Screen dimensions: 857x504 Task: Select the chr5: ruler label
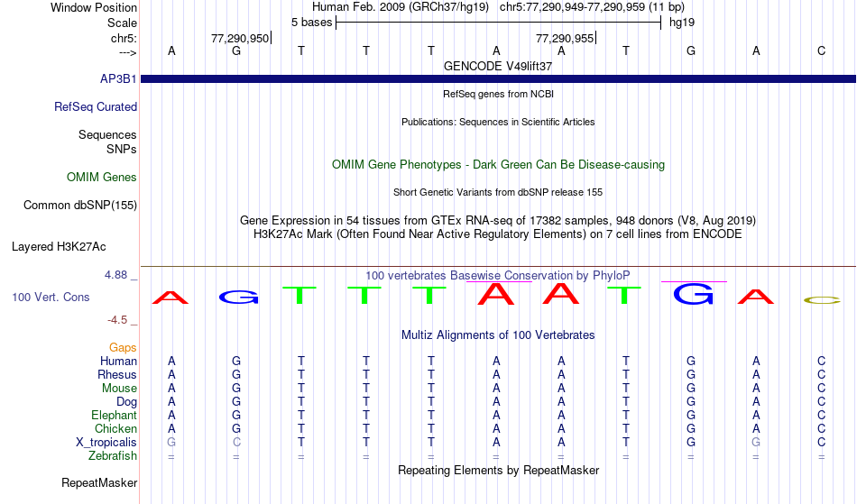124,38
